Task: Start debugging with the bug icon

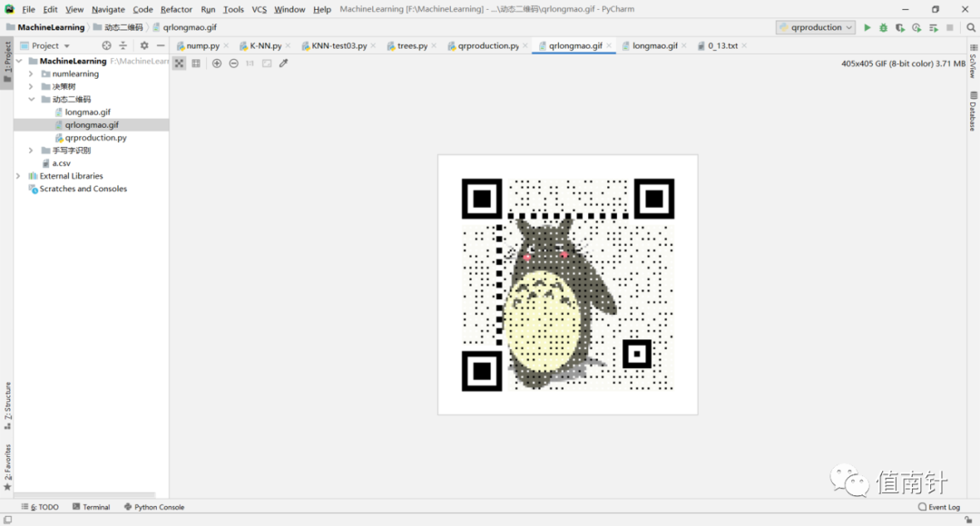Action: click(x=883, y=27)
